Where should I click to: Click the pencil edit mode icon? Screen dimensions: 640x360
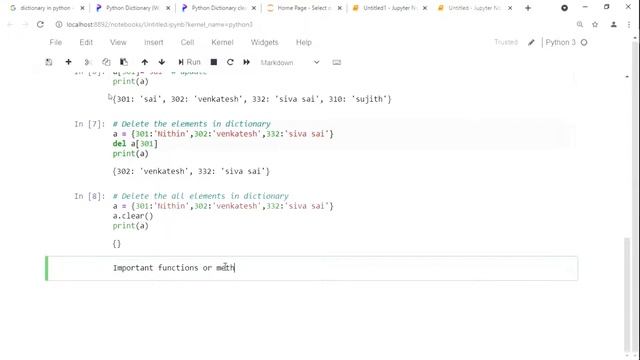(x=531, y=42)
